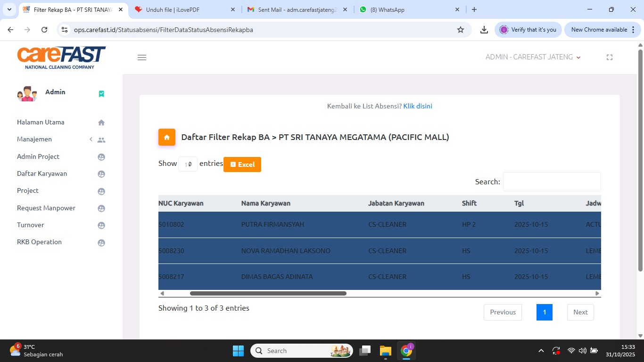Click the Halaman Utama home icon
This screenshot has height=362, width=644.
point(101,123)
